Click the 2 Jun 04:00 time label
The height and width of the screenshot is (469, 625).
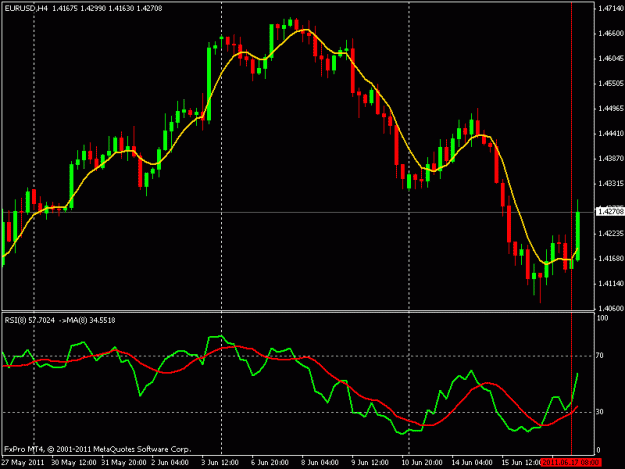170,463
